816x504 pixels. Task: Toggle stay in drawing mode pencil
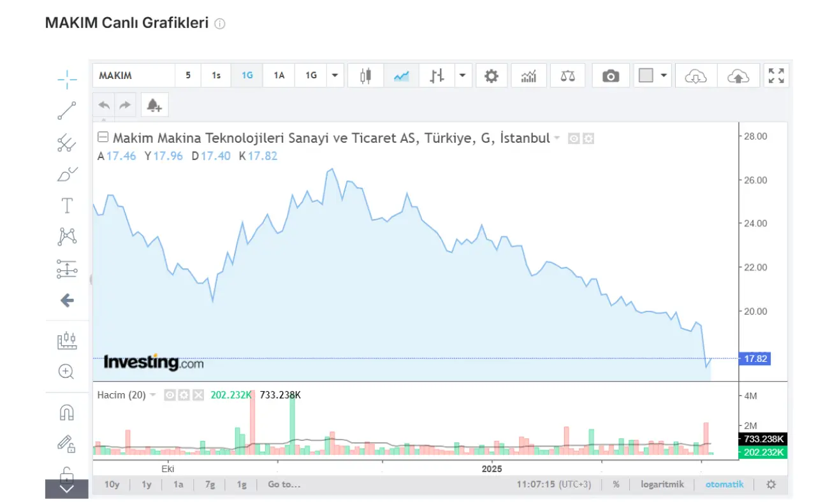click(x=67, y=443)
